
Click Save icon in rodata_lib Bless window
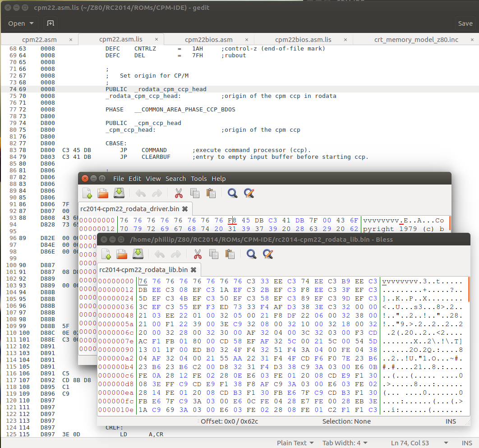[x=138, y=254]
